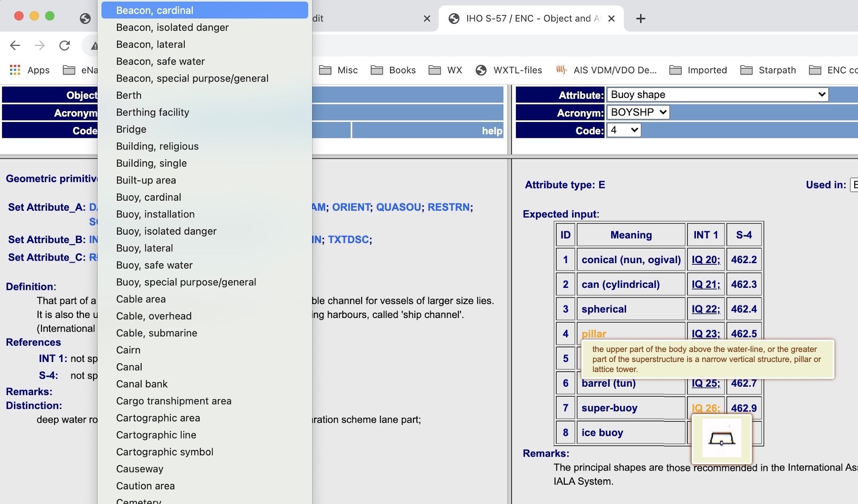Click the help button
Image resolution: width=858 pixels, height=504 pixels.
click(491, 131)
